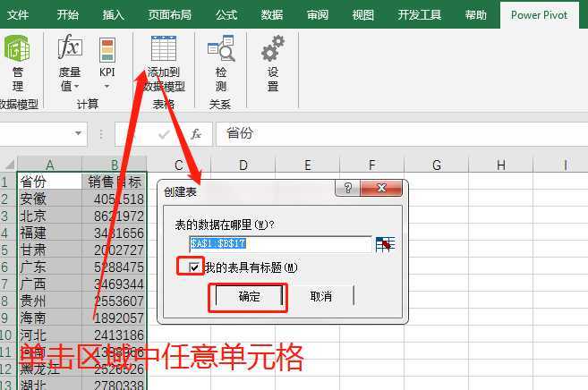The width and height of the screenshot is (588, 390).
Task: Expand the Name Box dropdown arrow
Action: [x=78, y=133]
